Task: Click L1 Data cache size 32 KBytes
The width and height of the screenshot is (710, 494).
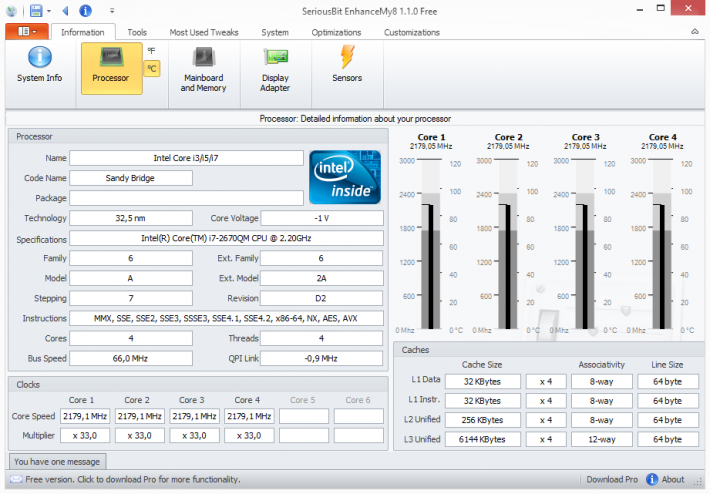Action: pos(482,381)
